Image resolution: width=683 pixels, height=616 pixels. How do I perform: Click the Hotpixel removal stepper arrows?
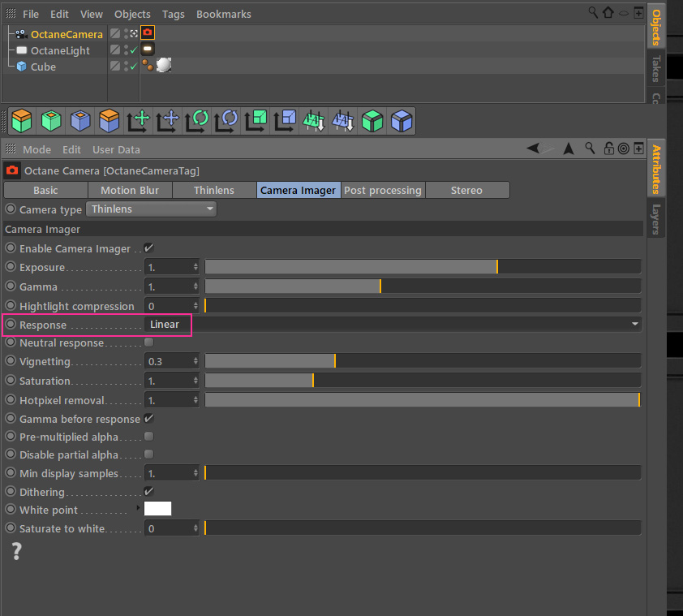195,400
